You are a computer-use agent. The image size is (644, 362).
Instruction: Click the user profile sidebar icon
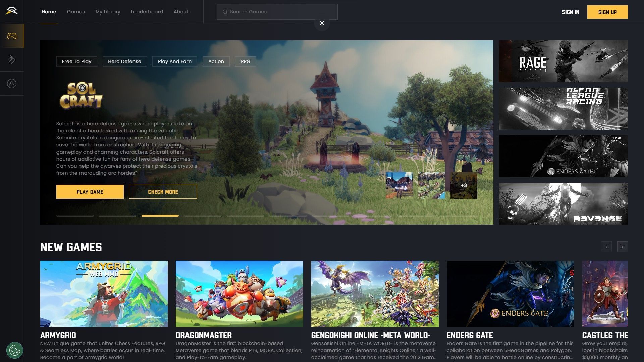coord(12,84)
